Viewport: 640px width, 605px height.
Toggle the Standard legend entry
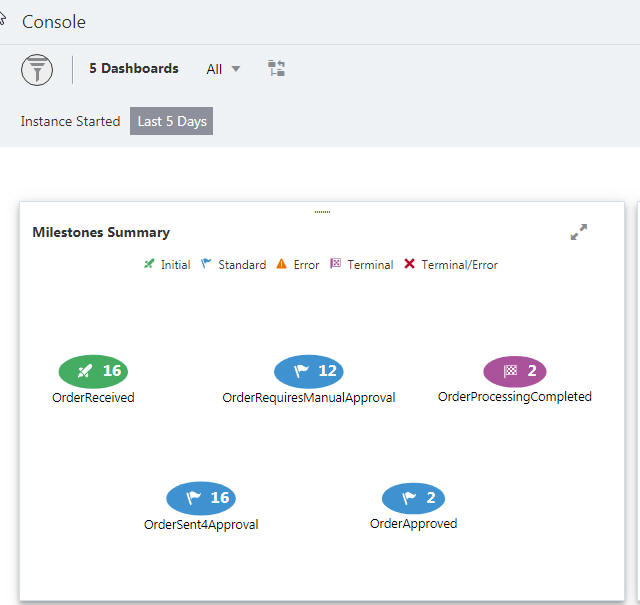[x=233, y=265]
